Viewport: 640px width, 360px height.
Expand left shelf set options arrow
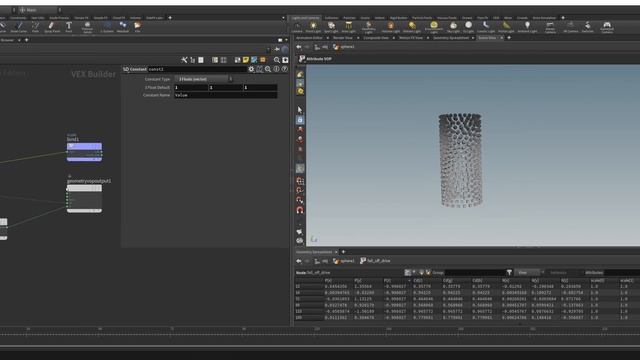283,18
